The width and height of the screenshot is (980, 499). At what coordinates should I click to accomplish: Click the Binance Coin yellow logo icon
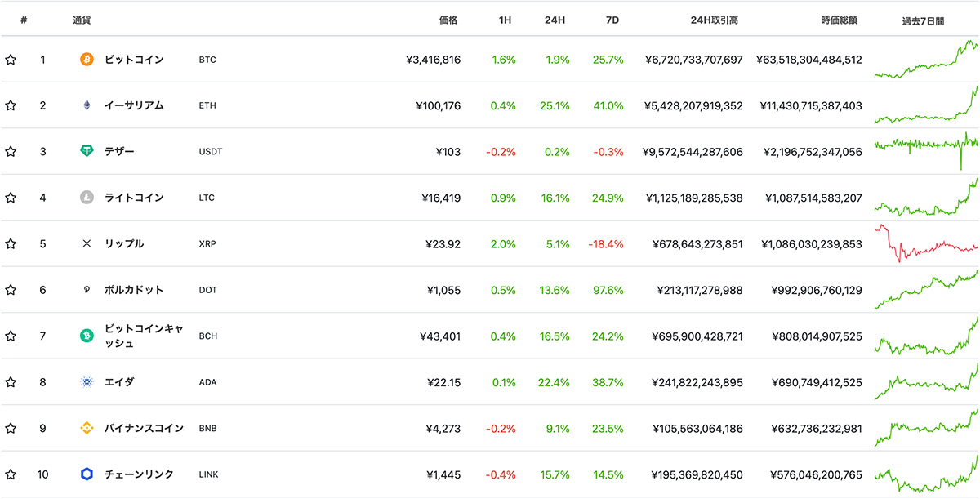click(x=87, y=428)
